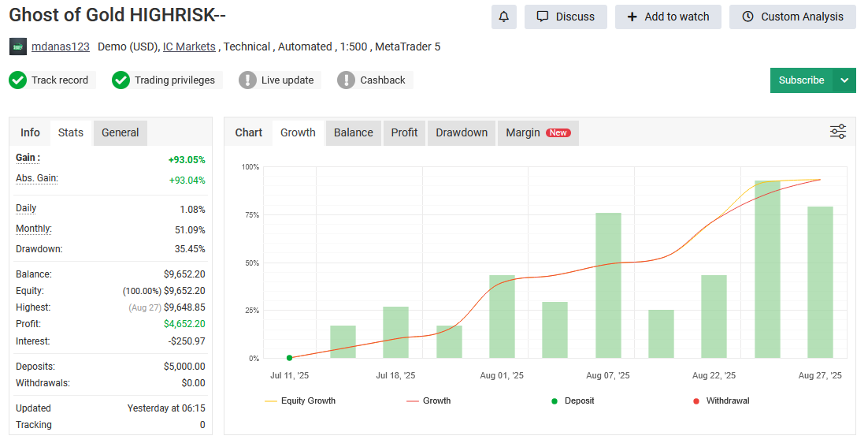Click the notification bell icon

[x=504, y=17]
